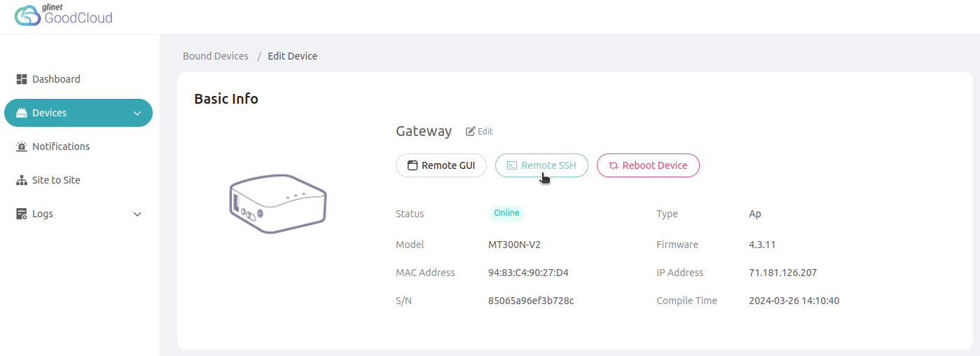Click the Site to Site network icon
Screen dimensions: 980x356
coord(21,180)
